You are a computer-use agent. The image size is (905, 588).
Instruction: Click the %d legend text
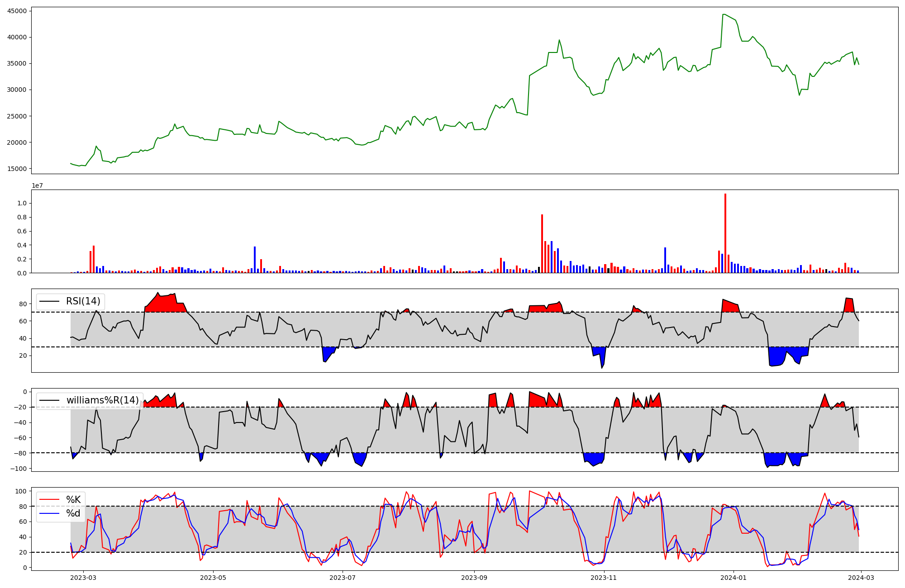tap(73, 513)
